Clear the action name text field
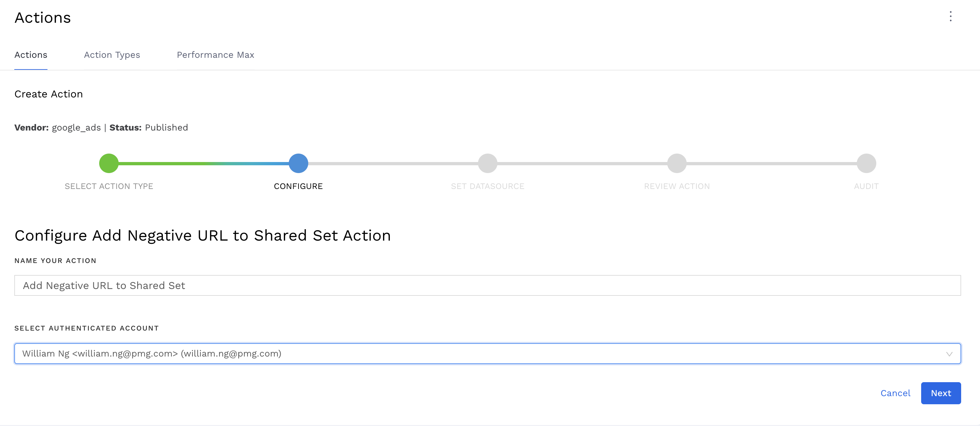Screen dimensions: 980x426 click(487, 285)
